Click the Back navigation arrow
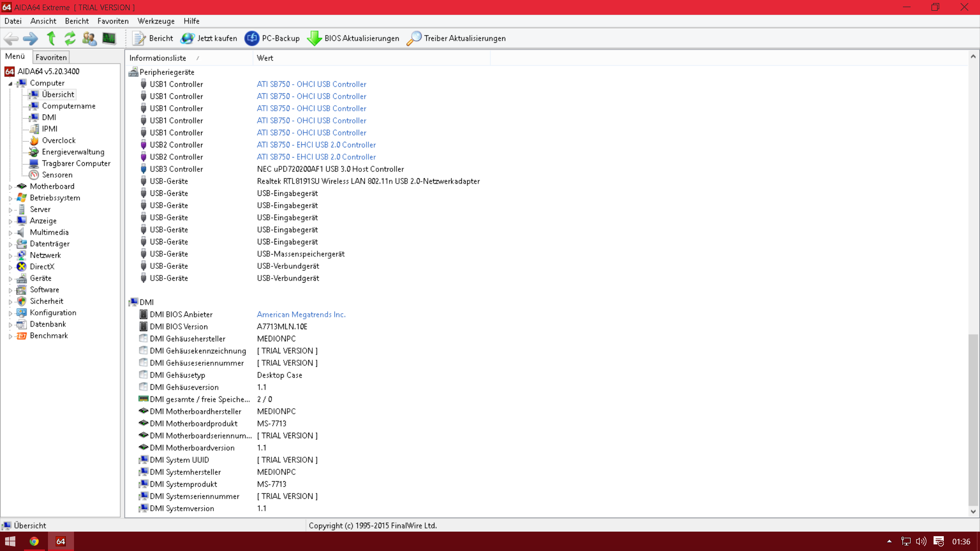This screenshot has height=551, width=980. coord(11,38)
